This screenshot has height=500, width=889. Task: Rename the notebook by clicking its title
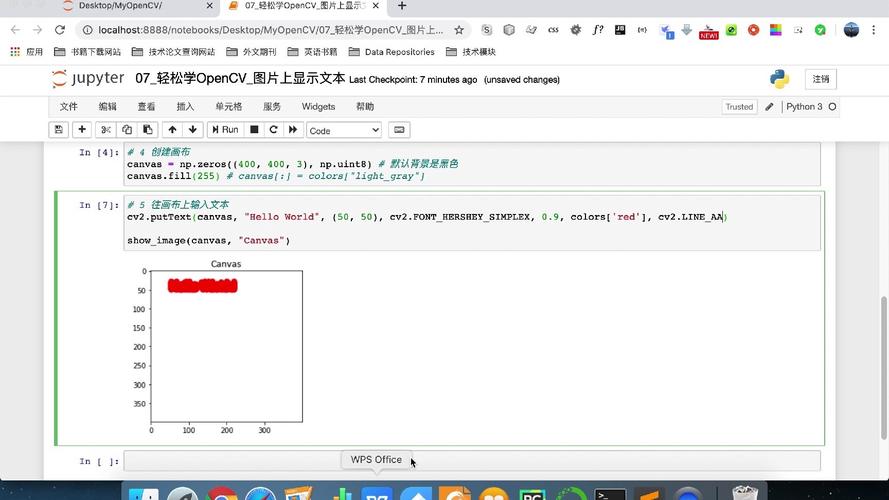[240, 78]
